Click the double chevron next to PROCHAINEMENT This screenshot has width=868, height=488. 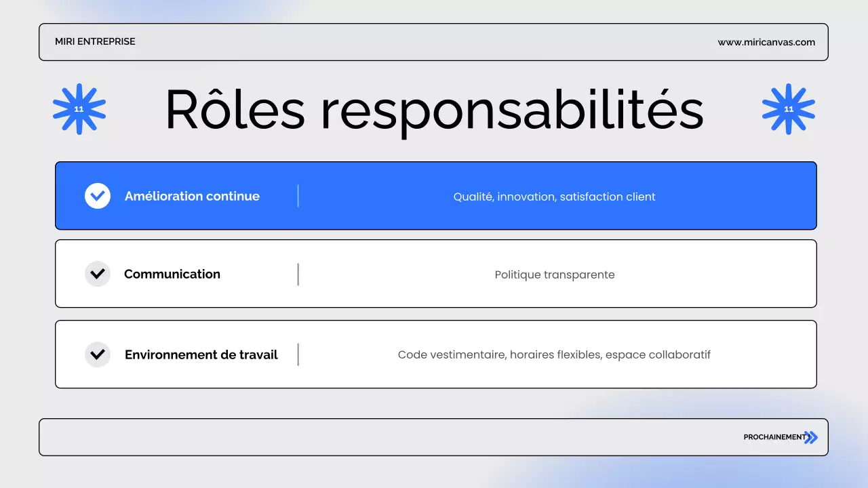pyautogui.click(x=811, y=437)
